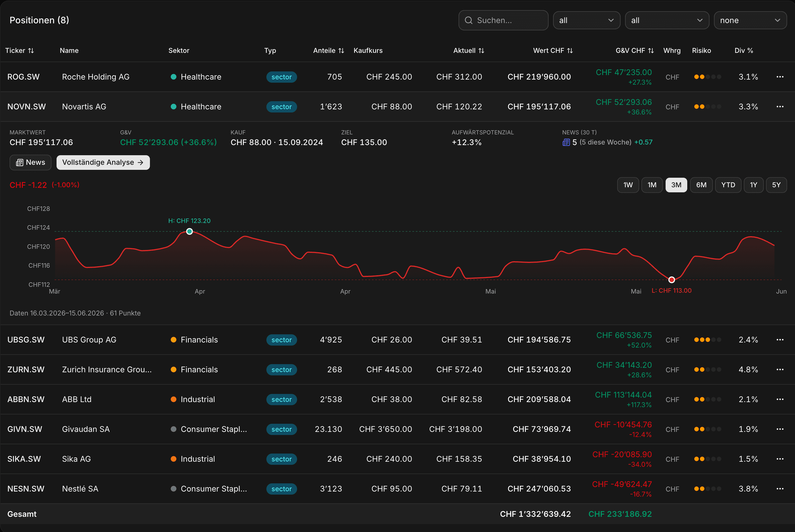
Task: Collapse the expanded Novartis AG row
Action: coord(397,107)
